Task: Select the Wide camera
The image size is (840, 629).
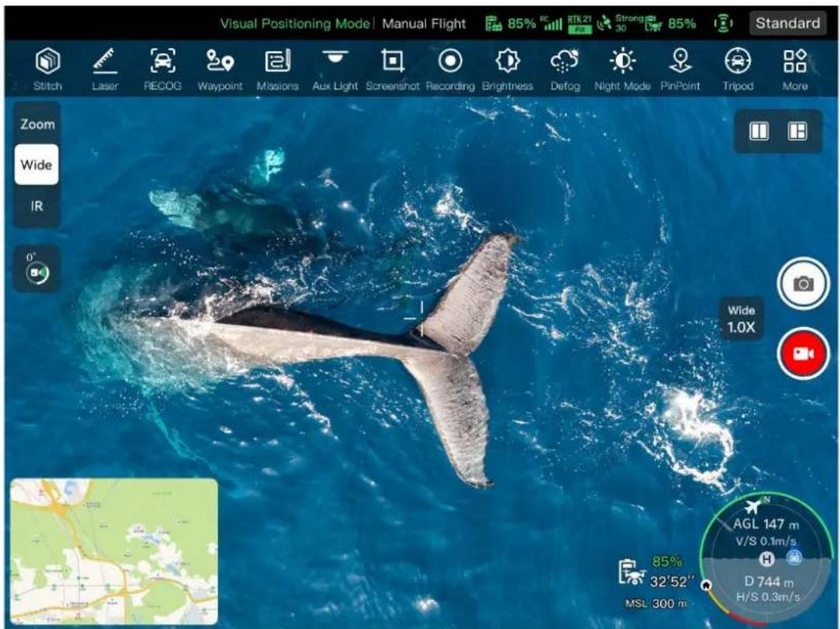Action: point(37,165)
